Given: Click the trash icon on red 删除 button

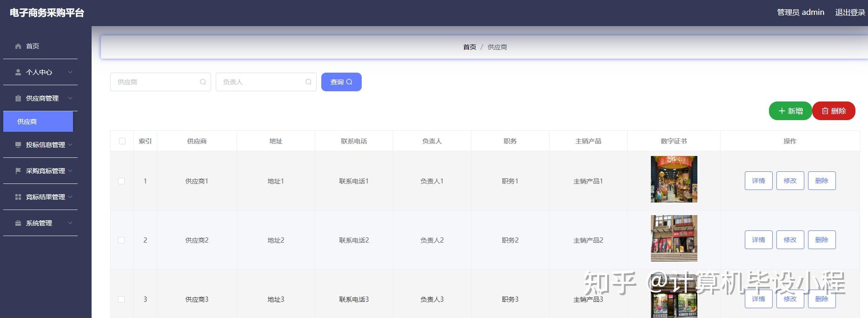Looking at the screenshot, I should [825, 111].
